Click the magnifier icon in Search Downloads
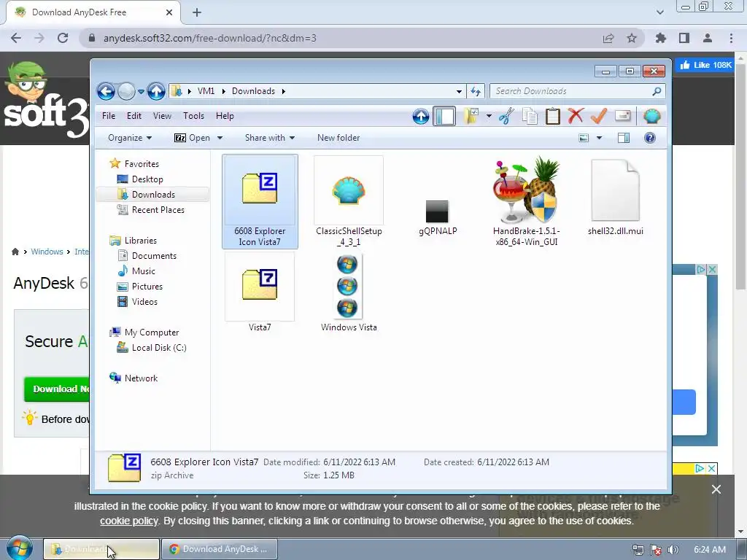 point(657,91)
